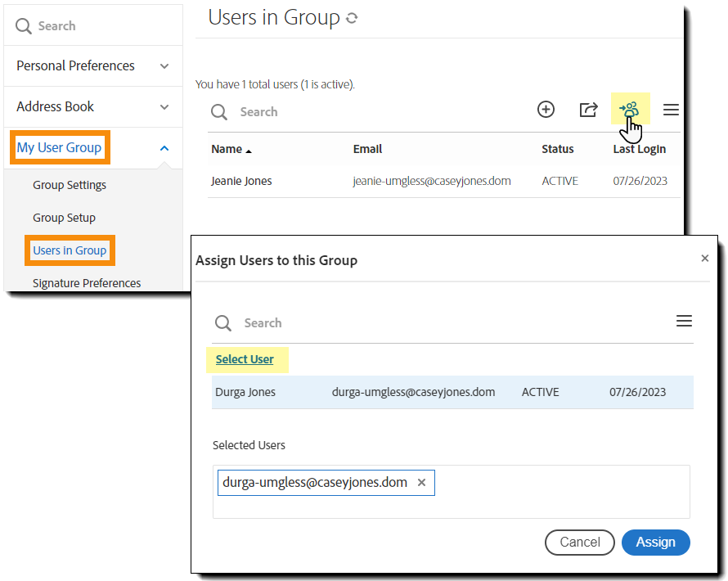The height and width of the screenshot is (581, 728).
Task: Click the Select User link
Action: tap(245, 359)
